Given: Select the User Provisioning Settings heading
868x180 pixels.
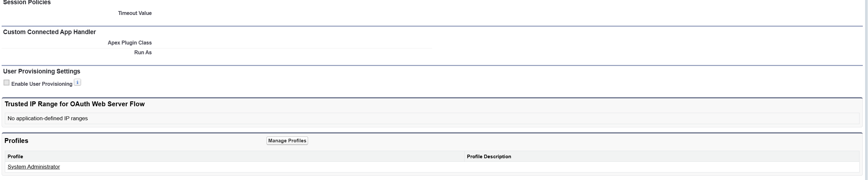Looking at the screenshot, I should click(x=42, y=71).
